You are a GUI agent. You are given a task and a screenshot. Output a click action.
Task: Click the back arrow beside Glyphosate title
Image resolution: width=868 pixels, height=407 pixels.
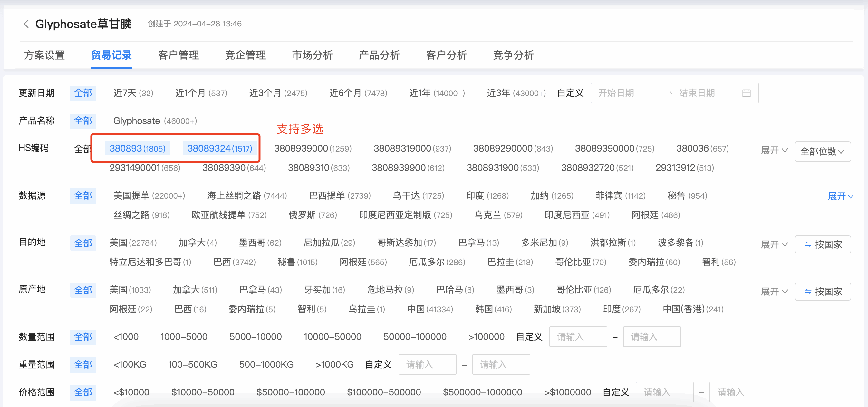(26, 24)
